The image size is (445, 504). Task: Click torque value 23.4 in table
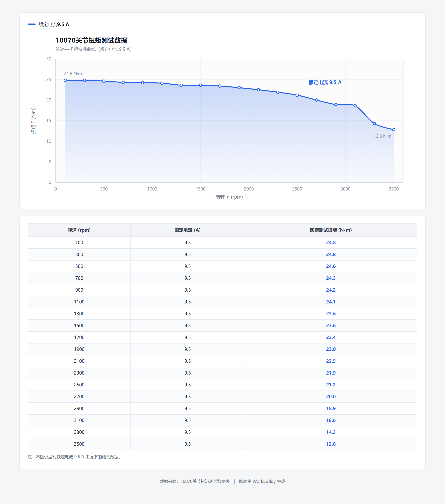(331, 337)
